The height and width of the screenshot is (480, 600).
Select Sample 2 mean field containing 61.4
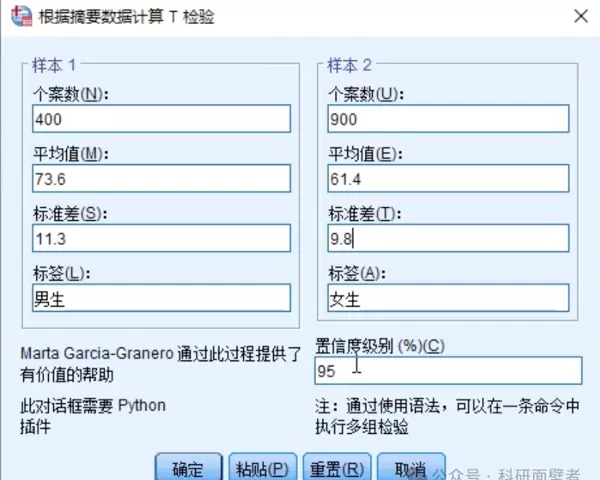[x=447, y=179]
